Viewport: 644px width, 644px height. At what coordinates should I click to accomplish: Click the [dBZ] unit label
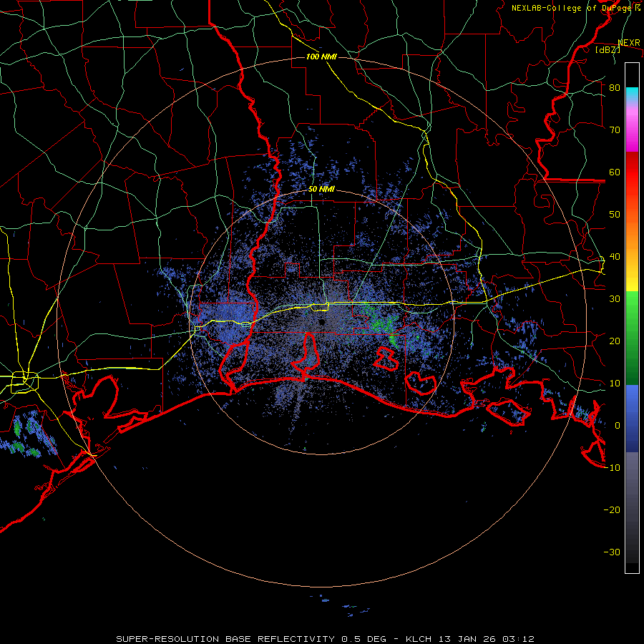point(608,49)
